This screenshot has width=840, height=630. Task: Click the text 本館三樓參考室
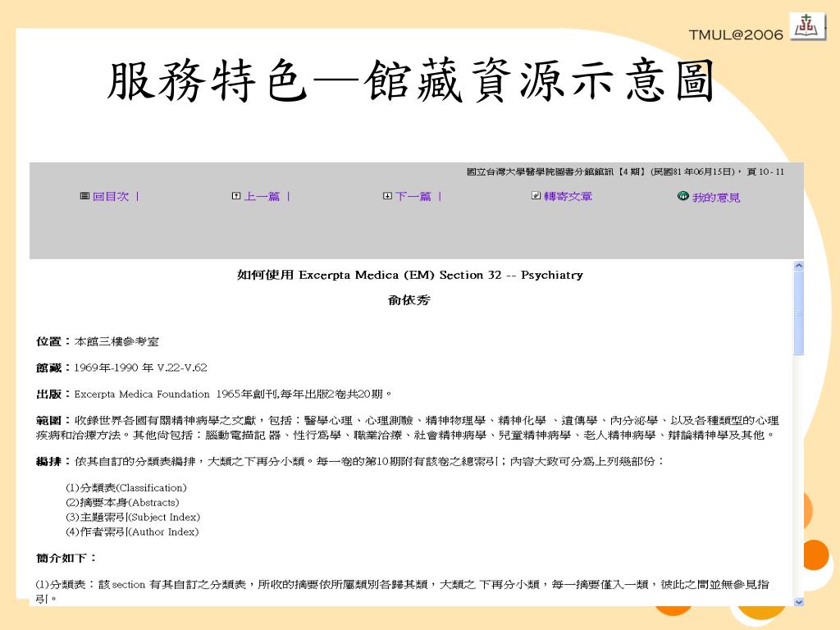pos(116,342)
